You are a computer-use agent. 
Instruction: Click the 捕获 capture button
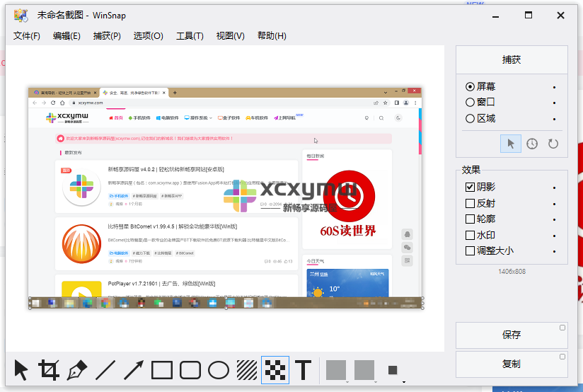click(x=512, y=60)
